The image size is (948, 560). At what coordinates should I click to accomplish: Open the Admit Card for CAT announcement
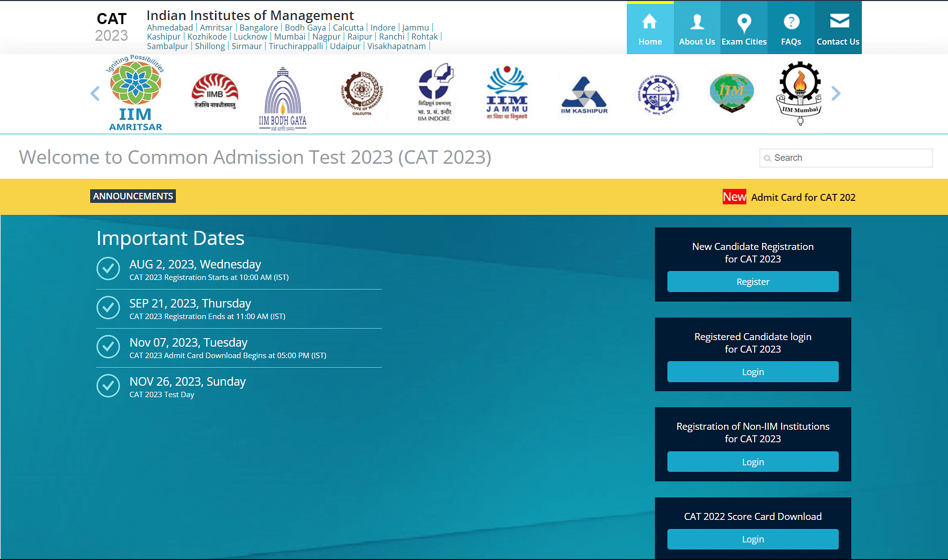coord(803,197)
